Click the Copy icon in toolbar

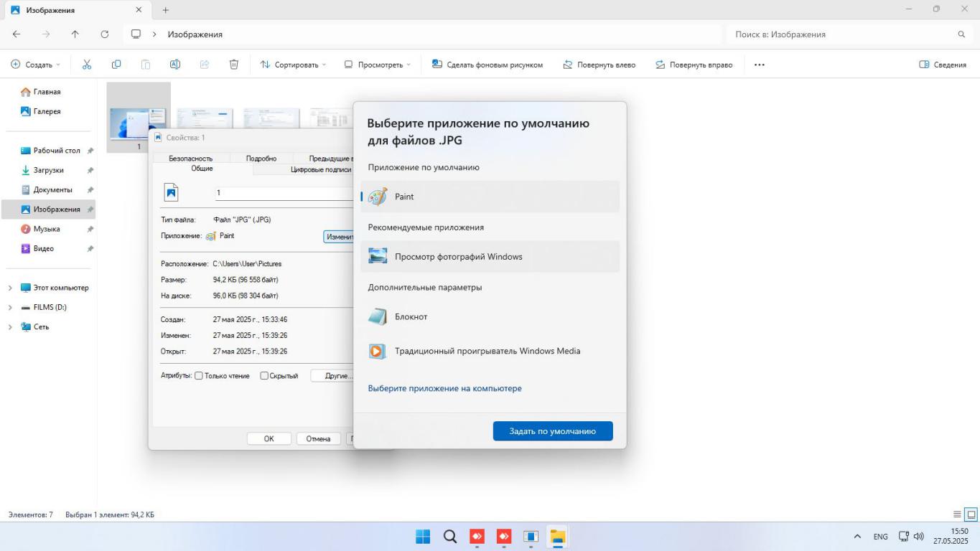pos(116,65)
